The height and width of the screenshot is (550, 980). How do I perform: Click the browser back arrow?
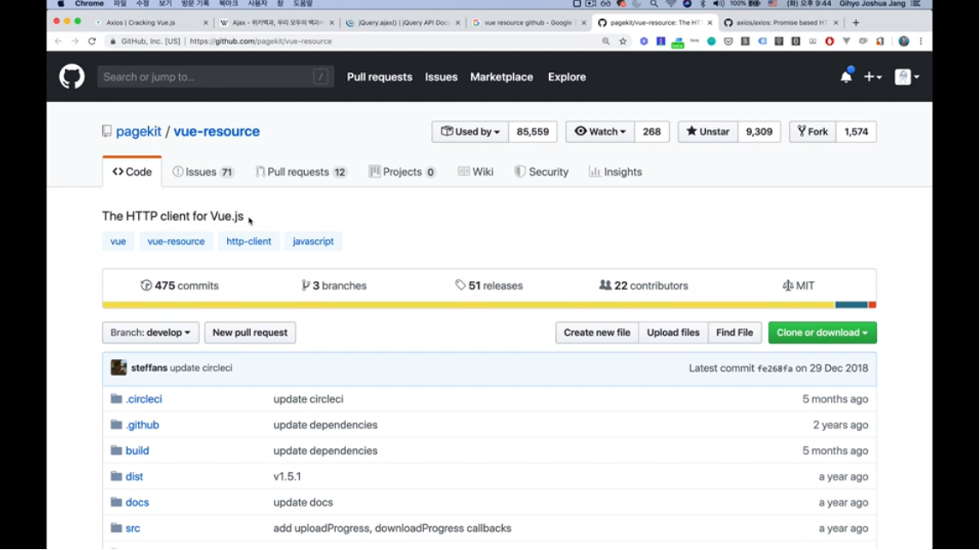(x=58, y=41)
